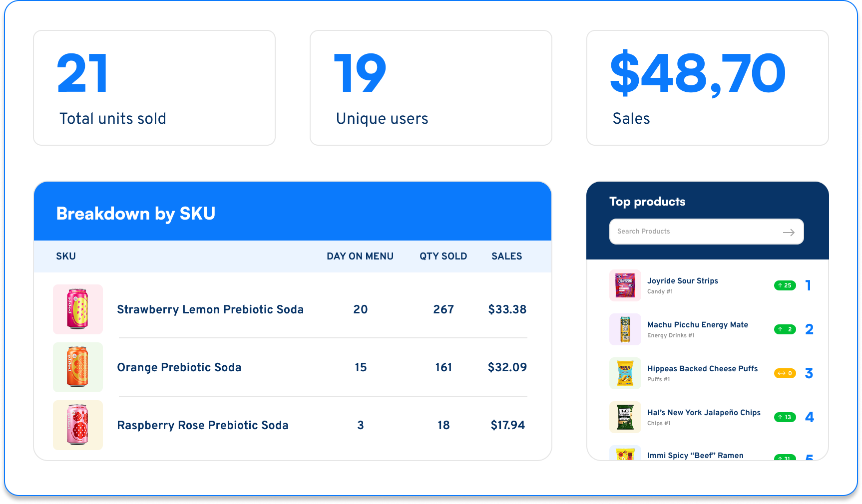Sort by the DAY ON MENU column header

tap(360, 256)
